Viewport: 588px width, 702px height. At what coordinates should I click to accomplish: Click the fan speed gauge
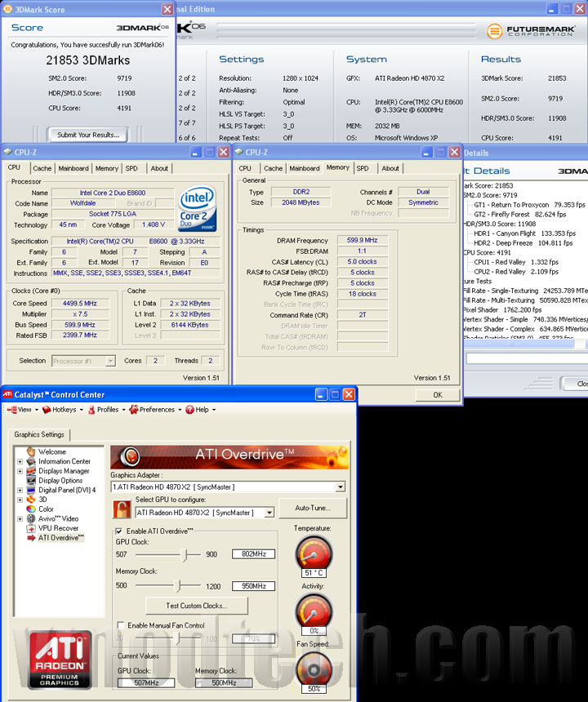click(314, 670)
